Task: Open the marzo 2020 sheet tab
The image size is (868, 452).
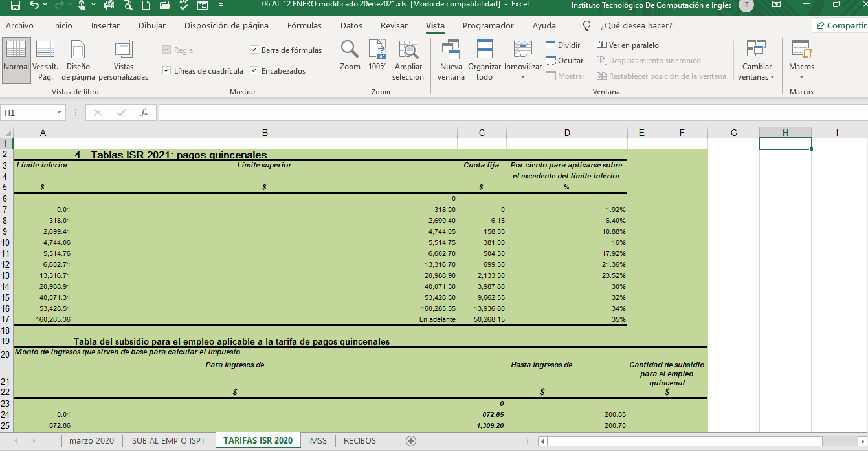Action: pos(91,440)
